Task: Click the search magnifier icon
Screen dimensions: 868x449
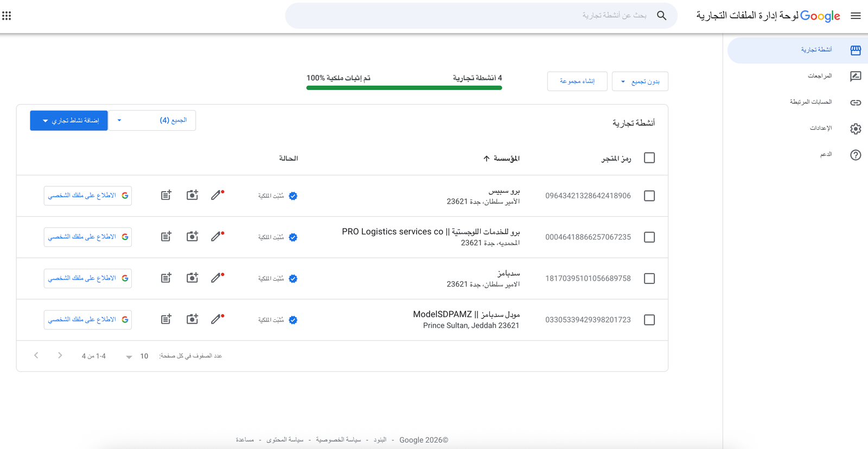Action: click(661, 16)
